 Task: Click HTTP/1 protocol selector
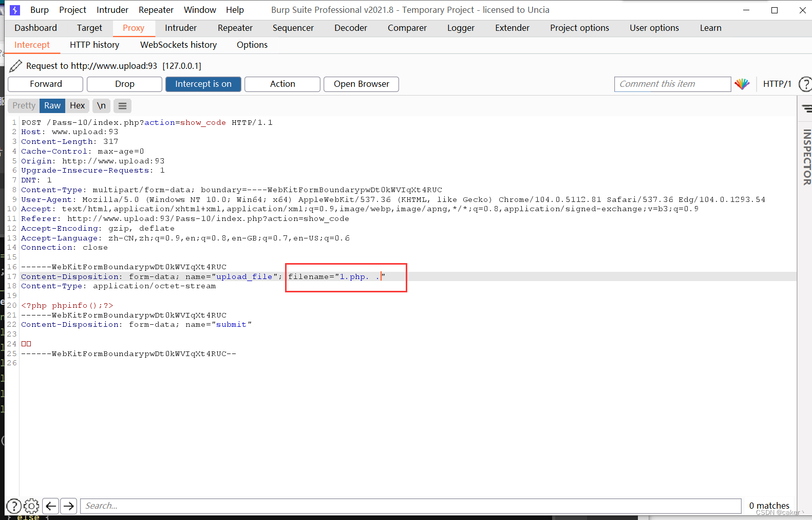click(777, 84)
